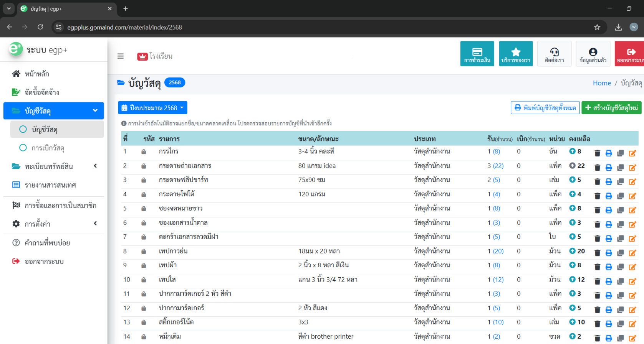This screenshot has height=344, width=644.
Task: Click the up-arrow icon beside remaining 22
Action: click(572, 166)
